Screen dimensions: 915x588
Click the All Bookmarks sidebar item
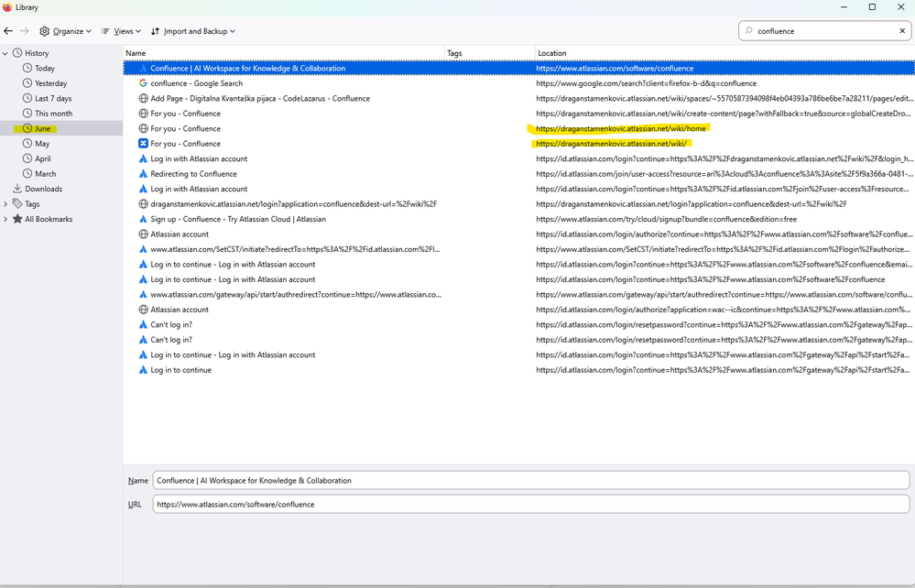pyautogui.click(x=49, y=219)
